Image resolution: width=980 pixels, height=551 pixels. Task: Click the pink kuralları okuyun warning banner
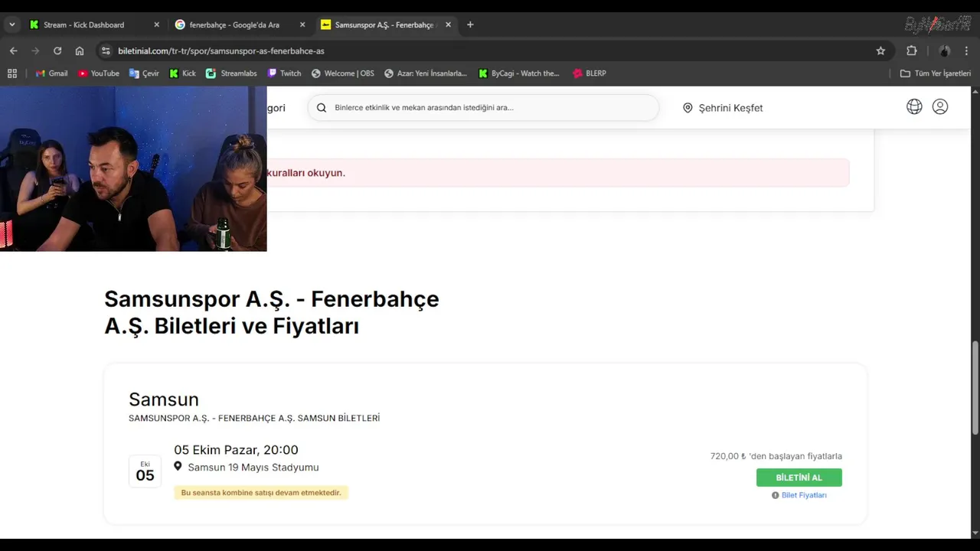(x=557, y=173)
